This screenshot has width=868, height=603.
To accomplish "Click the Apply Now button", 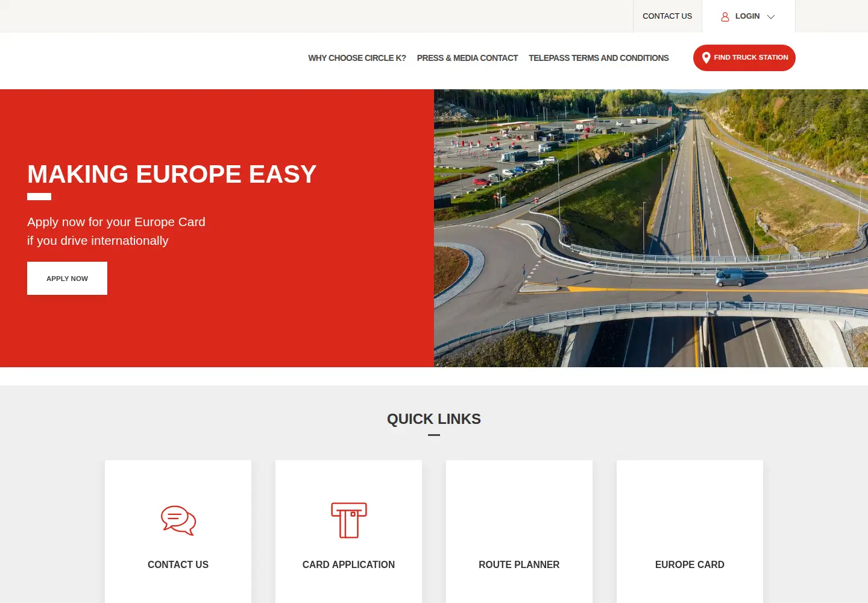I will 67,278.
